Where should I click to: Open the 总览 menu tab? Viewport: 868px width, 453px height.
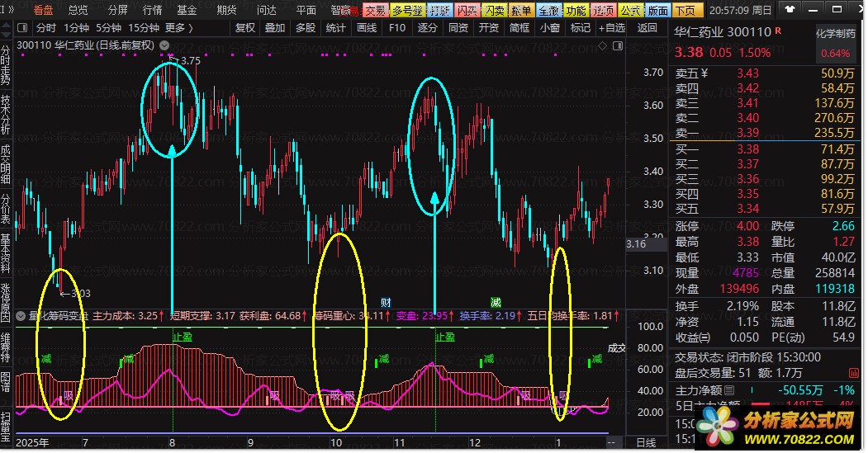coord(78,10)
